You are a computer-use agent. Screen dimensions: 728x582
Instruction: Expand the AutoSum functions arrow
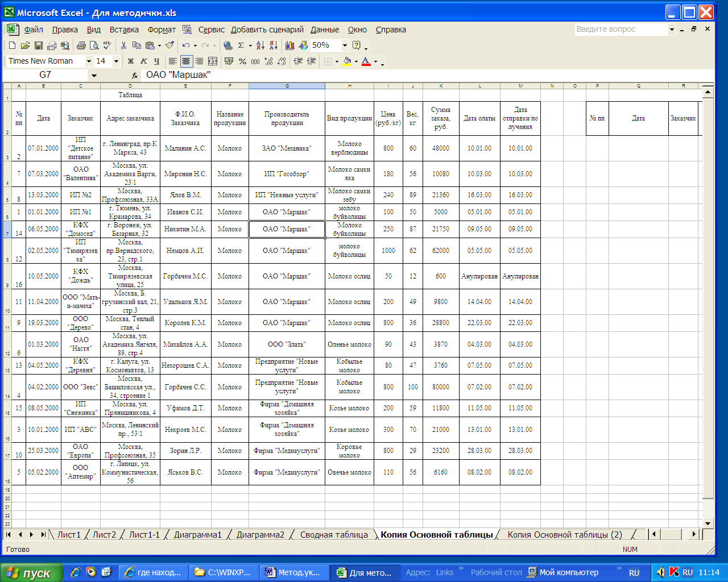[x=250, y=45]
